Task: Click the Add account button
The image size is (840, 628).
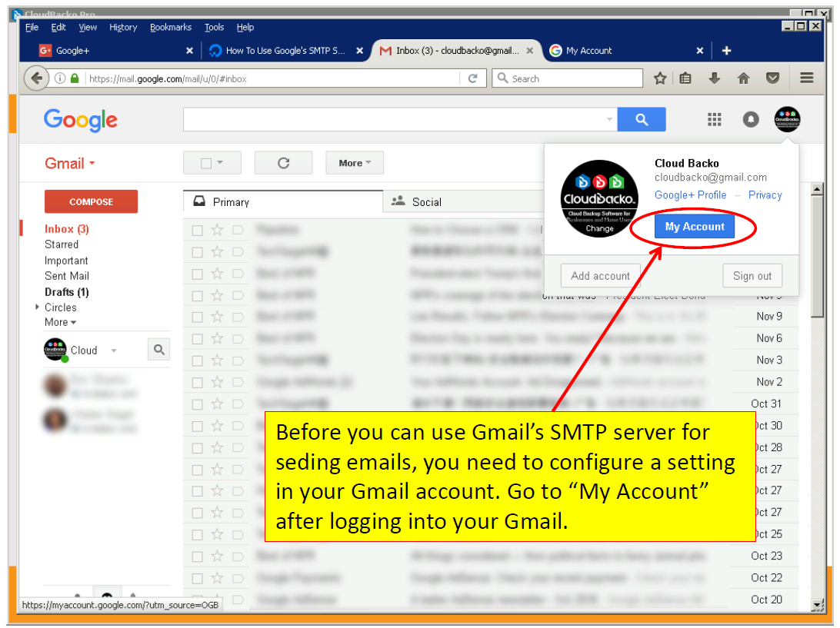Action: click(x=601, y=276)
